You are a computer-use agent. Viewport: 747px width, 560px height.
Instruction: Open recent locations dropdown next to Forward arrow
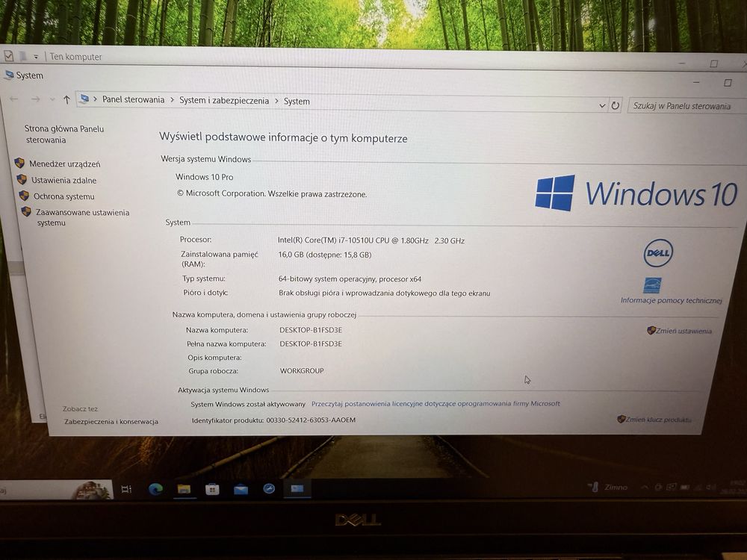point(52,99)
